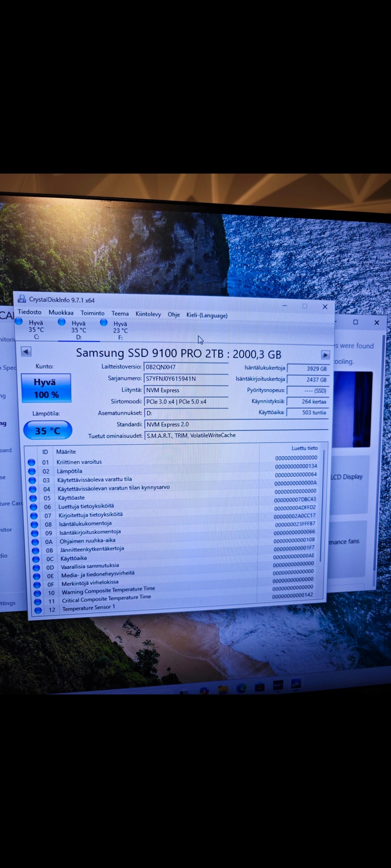Click the Laitteistoversio field 0B2QNXH7
Image resolution: width=391 pixels, height=868 pixels.
click(186, 367)
